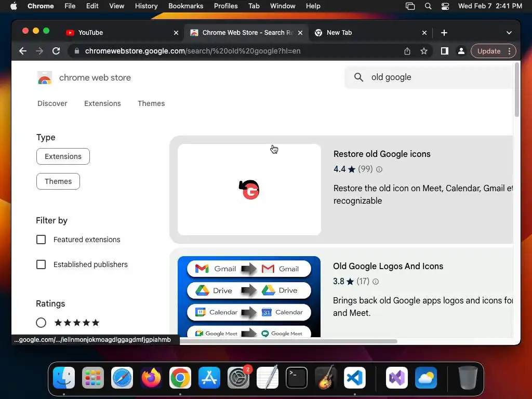Click the info icon beside (99) ratings

coord(379,169)
